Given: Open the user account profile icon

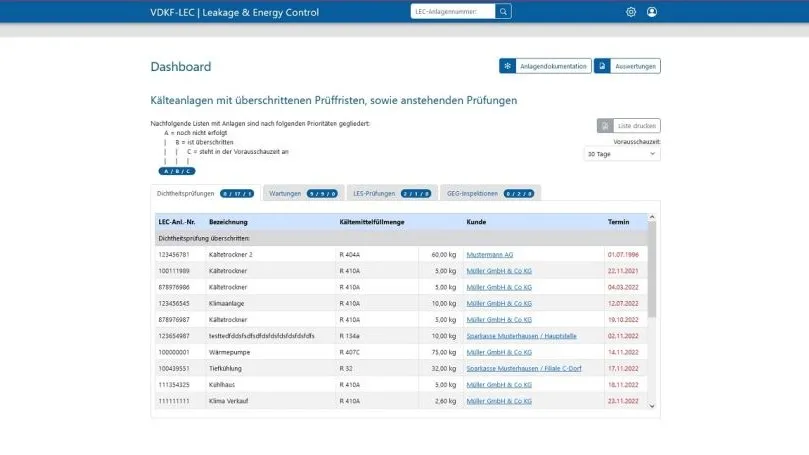Looking at the screenshot, I should (652, 12).
